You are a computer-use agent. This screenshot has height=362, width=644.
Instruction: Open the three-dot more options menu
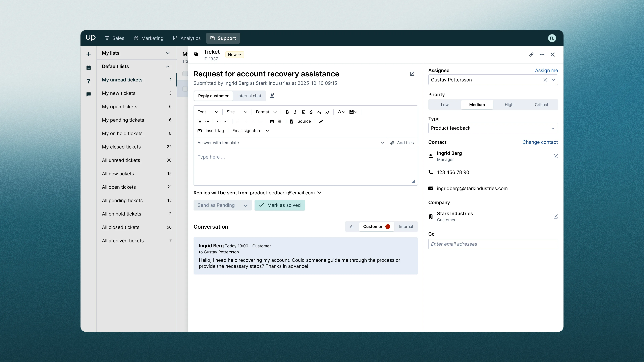coord(542,54)
